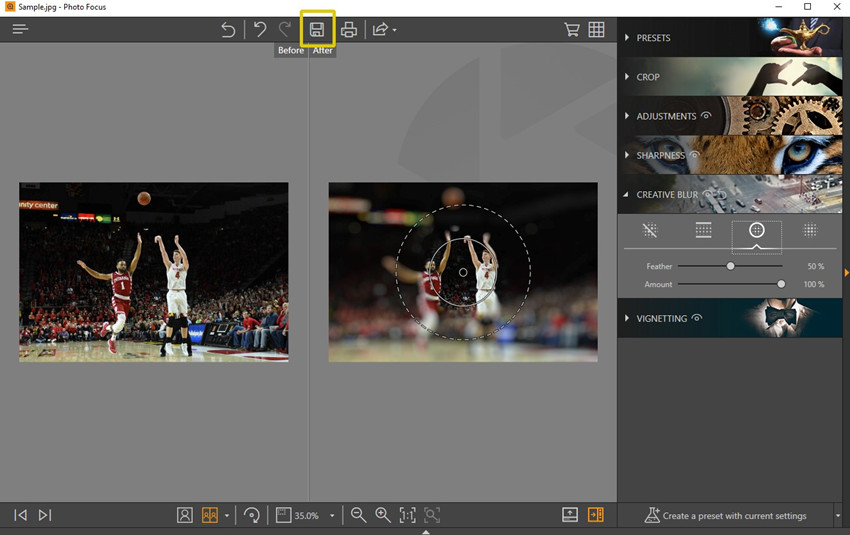Select the linear tilt-shift blur mode

(x=703, y=230)
